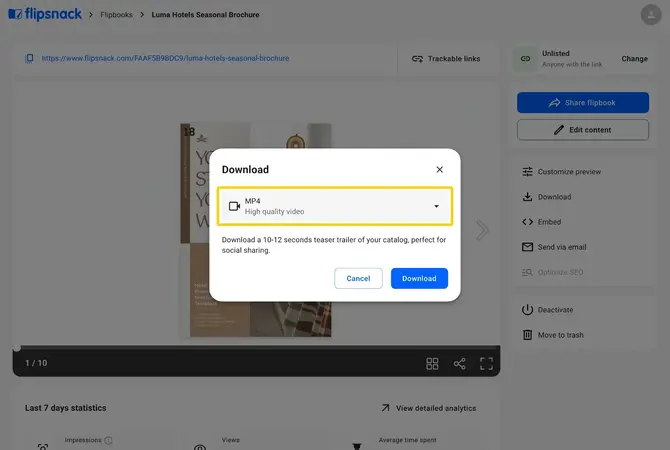
Task: Open the page thumbnails grid view
Action: (x=432, y=364)
